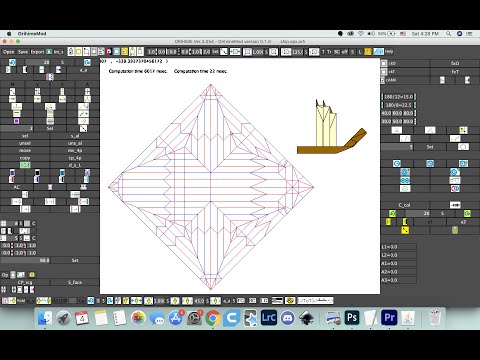The width and height of the screenshot is (480, 360).
Task: Open Photoshop from the Dock
Action: [x=352, y=317]
